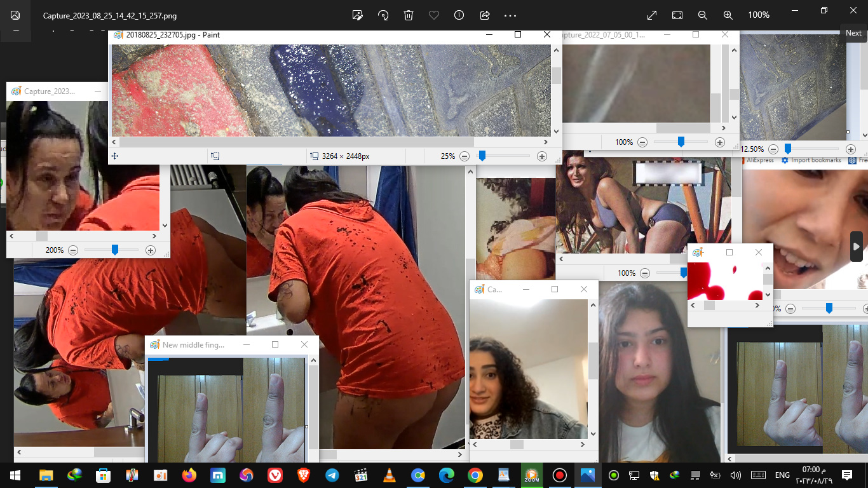Screen dimensions: 868x488
Task: Click the Share icon in the toolbar
Action: (x=485, y=15)
